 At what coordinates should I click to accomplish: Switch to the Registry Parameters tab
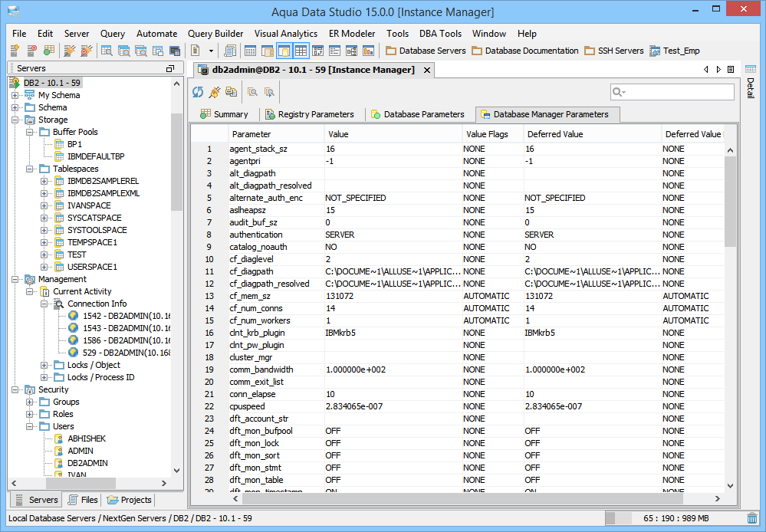point(310,114)
